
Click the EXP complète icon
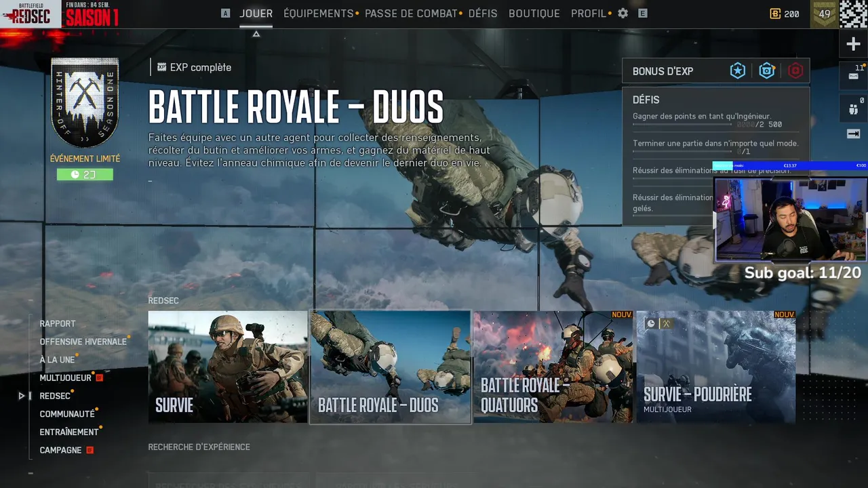click(161, 67)
